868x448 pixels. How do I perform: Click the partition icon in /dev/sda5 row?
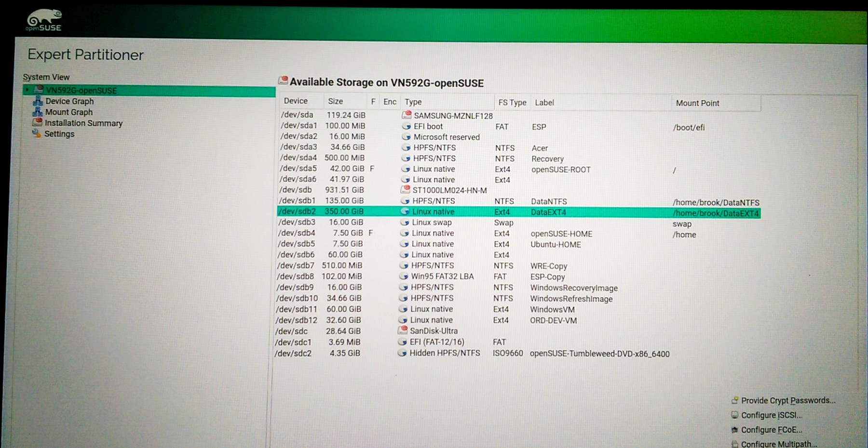406,169
